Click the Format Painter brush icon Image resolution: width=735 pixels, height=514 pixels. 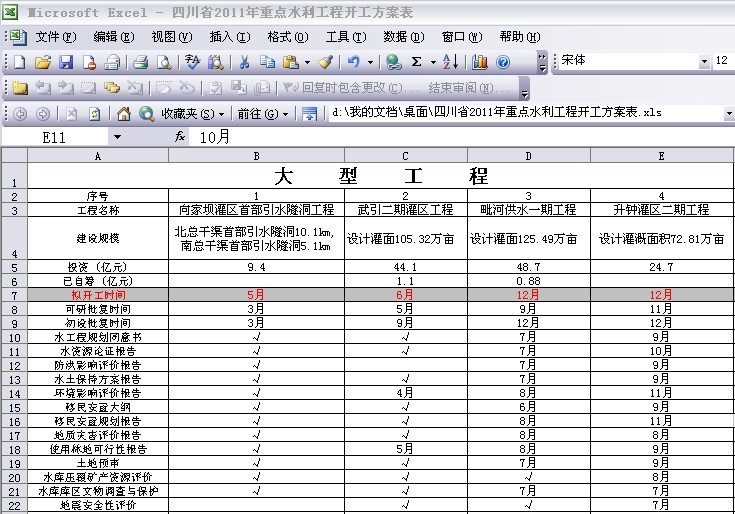tap(325, 62)
